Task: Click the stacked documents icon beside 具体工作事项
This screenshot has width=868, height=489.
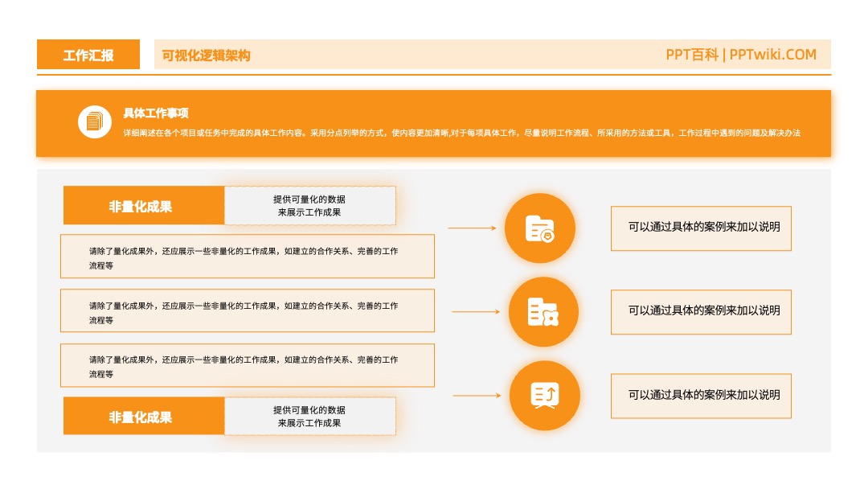Action: pyautogui.click(x=95, y=121)
